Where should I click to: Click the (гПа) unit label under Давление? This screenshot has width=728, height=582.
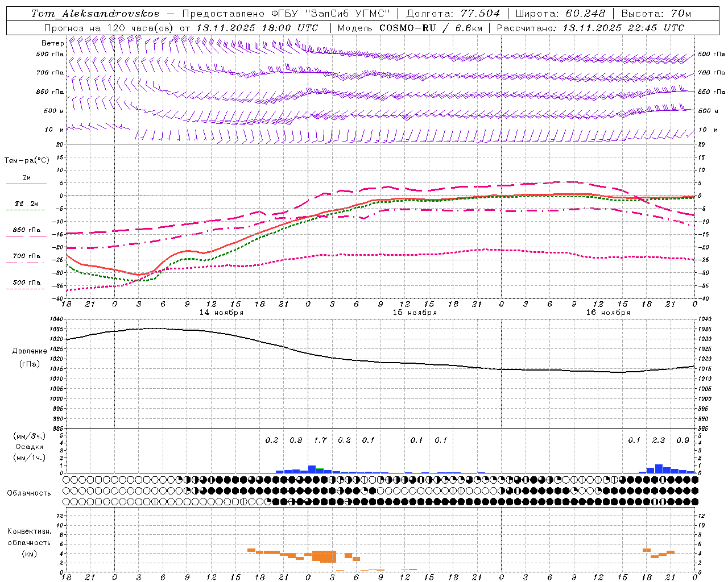tap(30, 364)
